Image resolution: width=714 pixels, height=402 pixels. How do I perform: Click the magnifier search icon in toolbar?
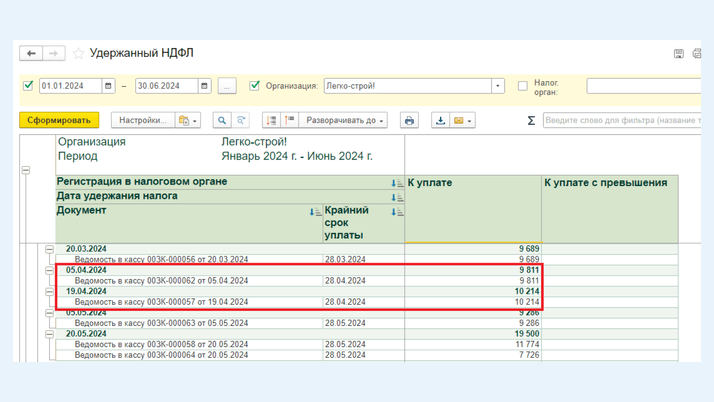click(x=222, y=121)
